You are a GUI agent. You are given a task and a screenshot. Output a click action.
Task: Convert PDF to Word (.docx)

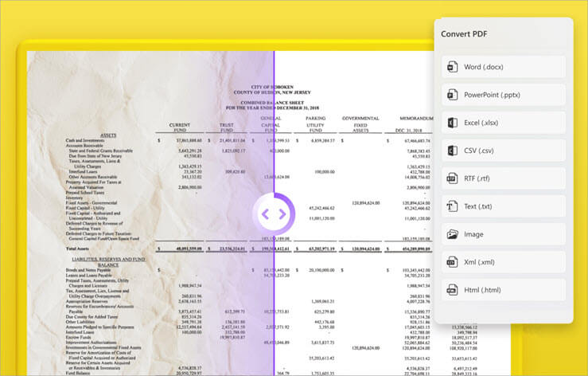click(504, 67)
